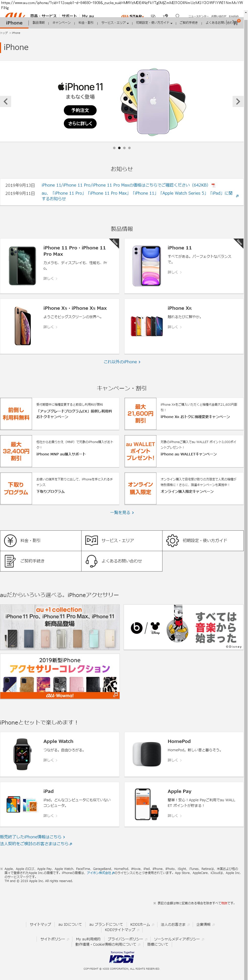Click the yen icon for 料金・割引

pos(10,540)
